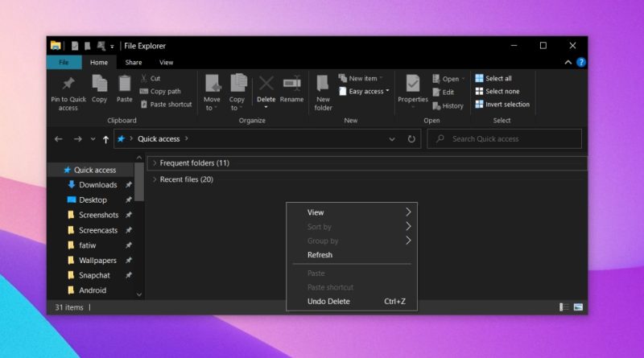644x358 pixels.
Task: Click the Forward navigation arrow
Action: pyautogui.click(x=77, y=139)
